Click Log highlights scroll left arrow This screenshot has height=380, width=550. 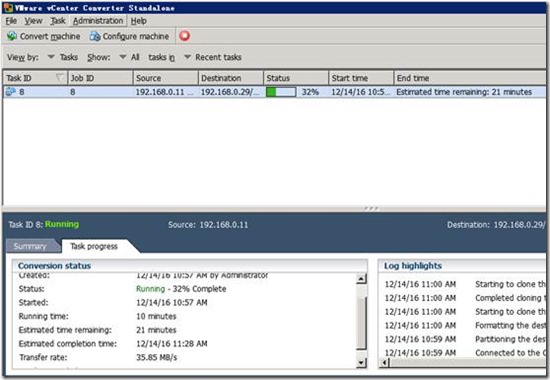click(385, 362)
